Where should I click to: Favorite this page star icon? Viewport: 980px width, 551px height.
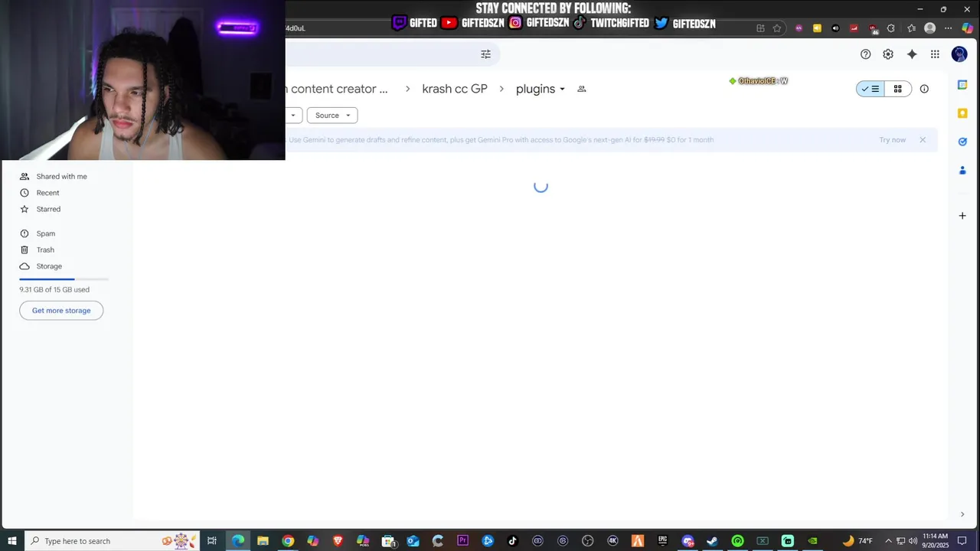pos(777,28)
